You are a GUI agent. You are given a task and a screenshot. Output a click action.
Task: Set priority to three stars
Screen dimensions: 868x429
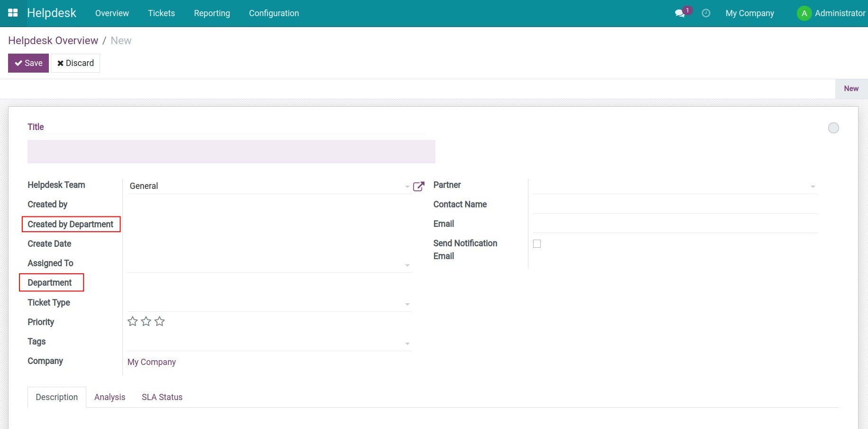pos(160,322)
